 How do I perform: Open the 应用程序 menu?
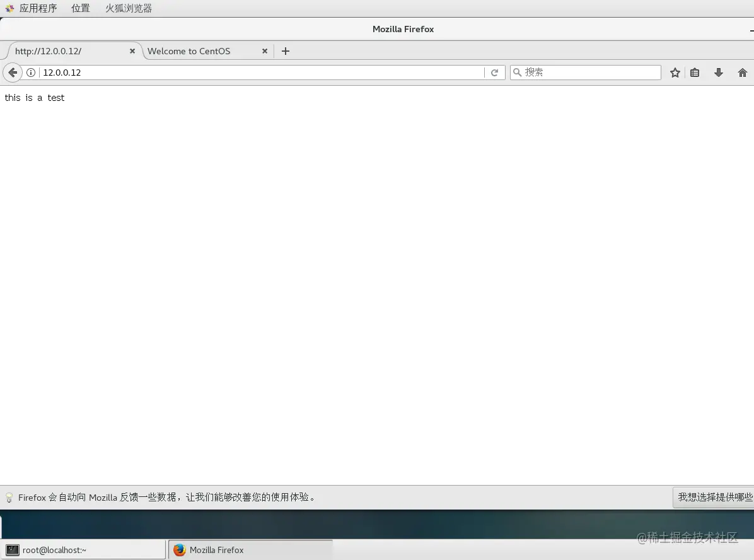point(38,8)
